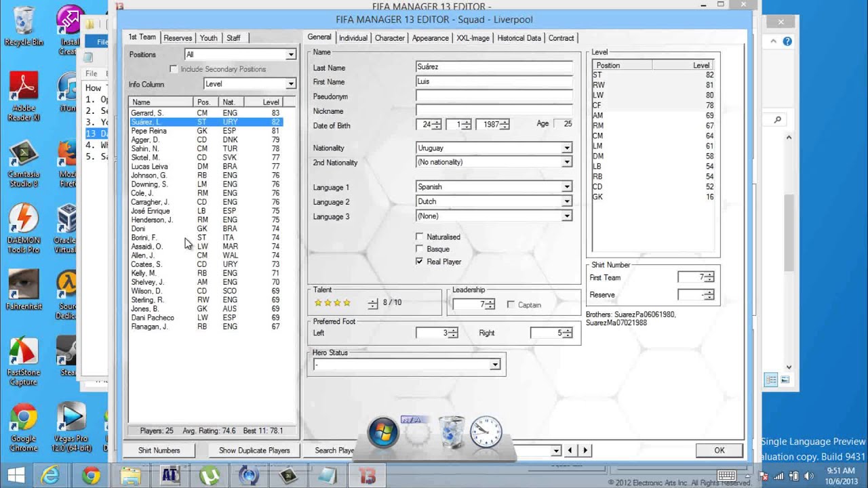Viewport: 868px width, 488px height.
Task: Enable the Basque checkbox
Action: pyautogui.click(x=420, y=249)
